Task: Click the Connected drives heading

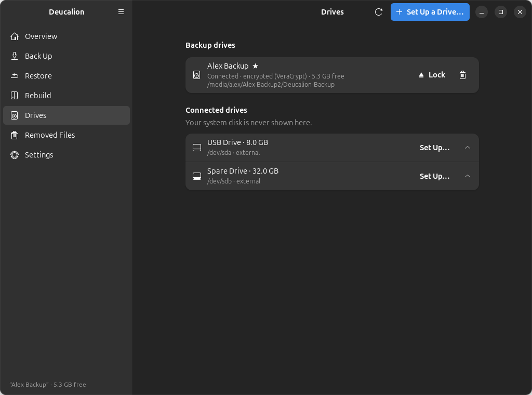Action: (216, 110)
